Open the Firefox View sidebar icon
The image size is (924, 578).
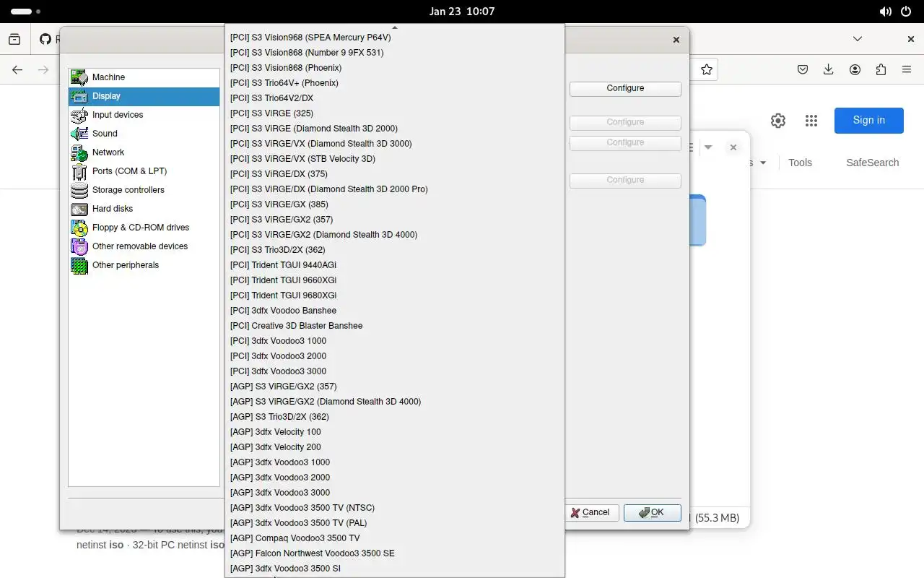click(x=14, y=39)
